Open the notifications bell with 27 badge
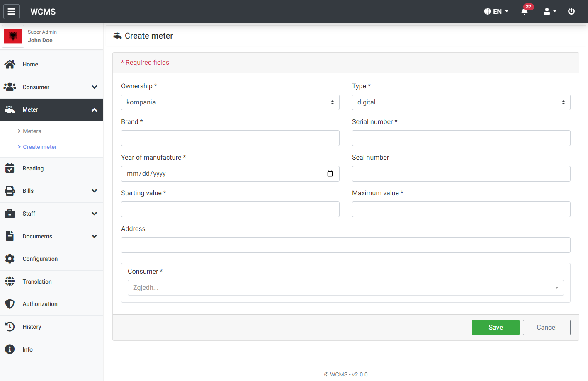The height and width of the screenshot is (381, 588). (x=525, y=12)
